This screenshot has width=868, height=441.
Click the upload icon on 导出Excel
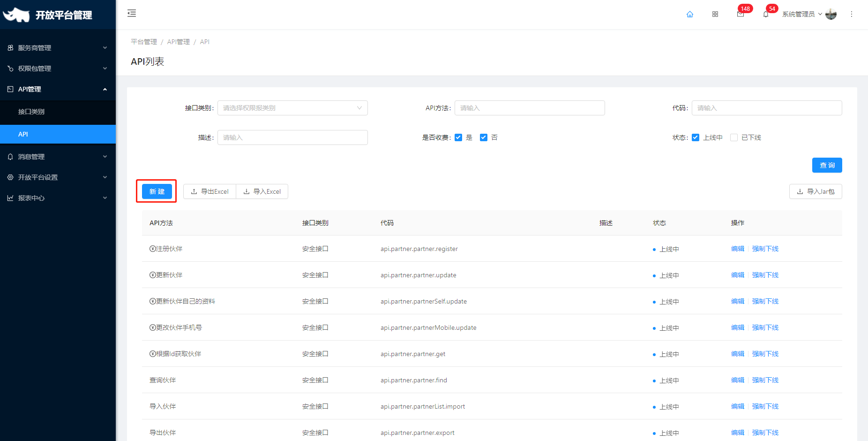tap(194, 191)
